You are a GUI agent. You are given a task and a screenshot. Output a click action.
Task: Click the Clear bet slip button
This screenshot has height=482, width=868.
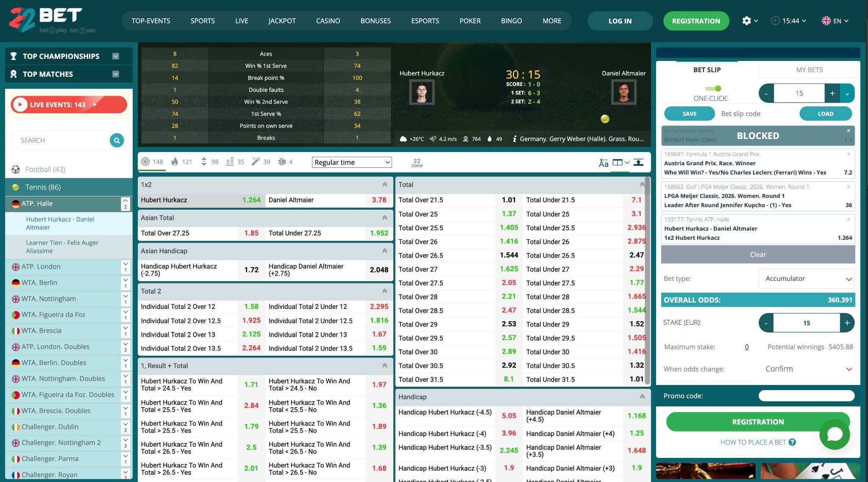click(758, 255)
